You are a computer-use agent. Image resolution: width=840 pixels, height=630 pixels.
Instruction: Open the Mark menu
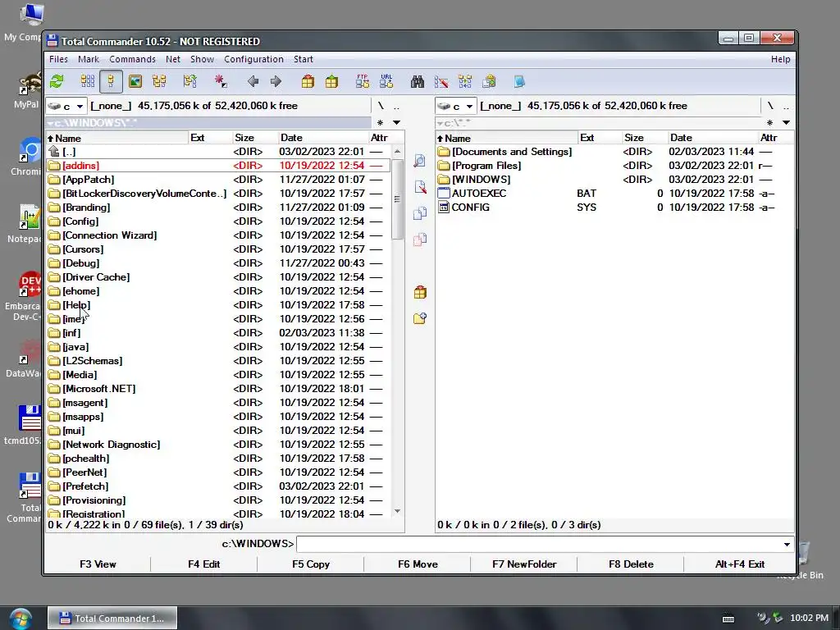[x=89, y=59]
